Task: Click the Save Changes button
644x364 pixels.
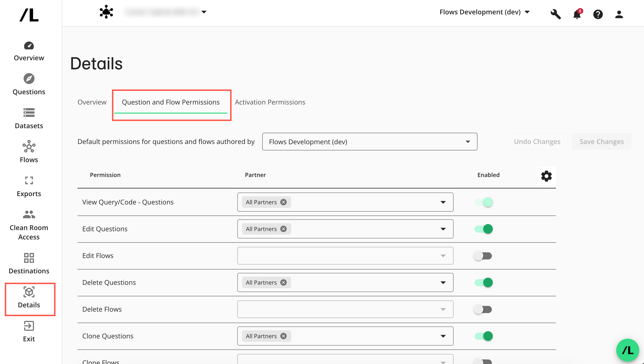Action: 601,142
